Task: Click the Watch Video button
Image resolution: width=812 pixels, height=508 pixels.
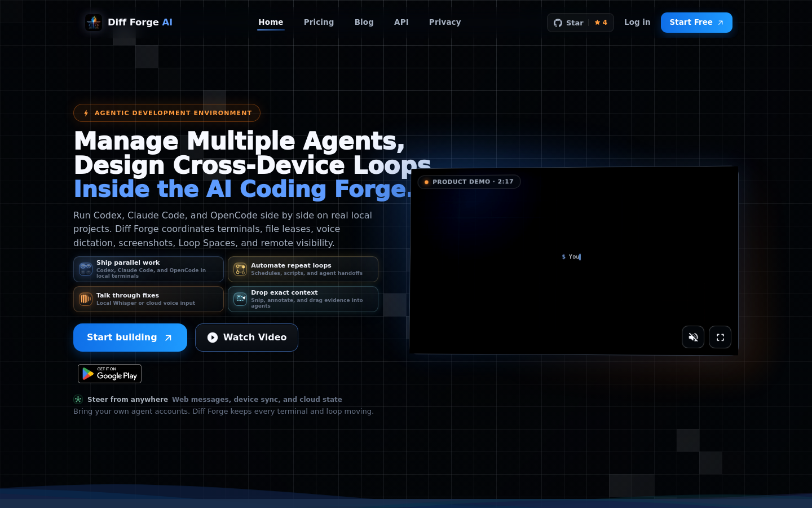Action: coord(246,338)
